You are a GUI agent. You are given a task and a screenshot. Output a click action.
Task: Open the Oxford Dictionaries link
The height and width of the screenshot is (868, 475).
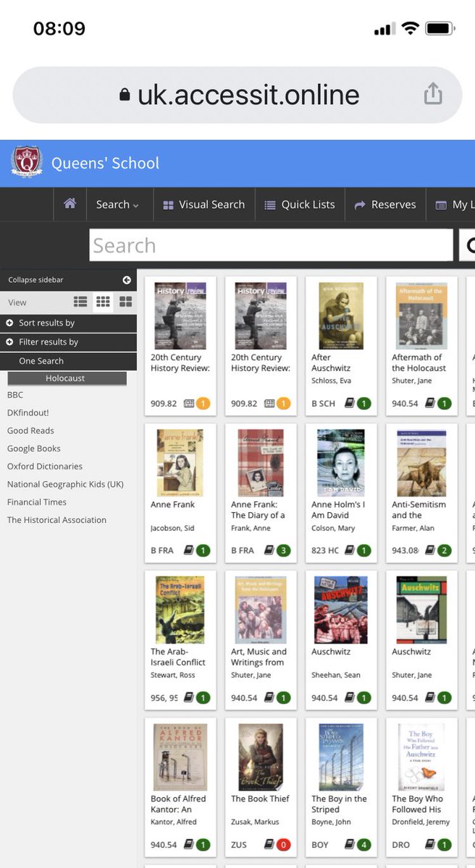click(45, 467)
